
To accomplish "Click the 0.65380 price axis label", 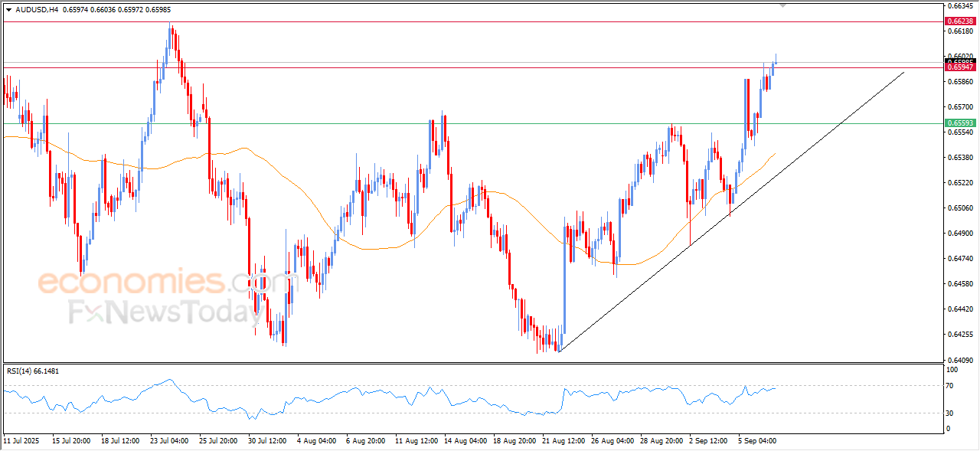I will [961, 157].
